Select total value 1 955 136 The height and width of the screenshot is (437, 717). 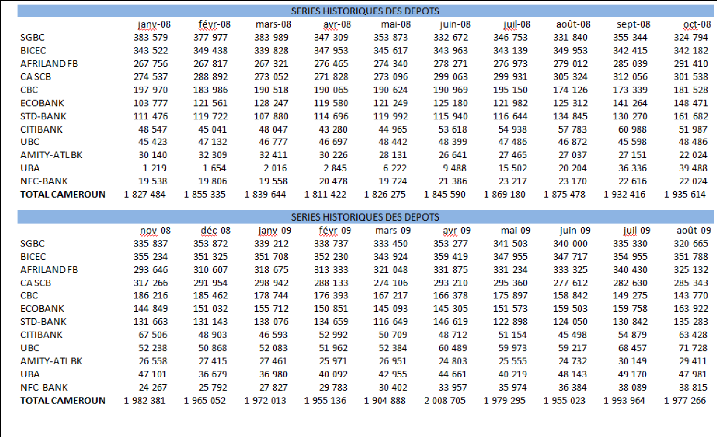325,401
